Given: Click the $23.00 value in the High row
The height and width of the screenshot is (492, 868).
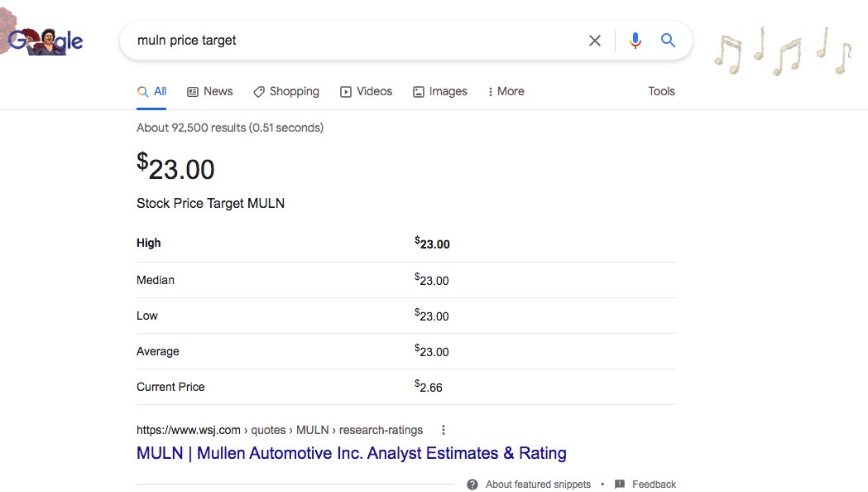Looking at the screenshot, I should click(432, 243).
